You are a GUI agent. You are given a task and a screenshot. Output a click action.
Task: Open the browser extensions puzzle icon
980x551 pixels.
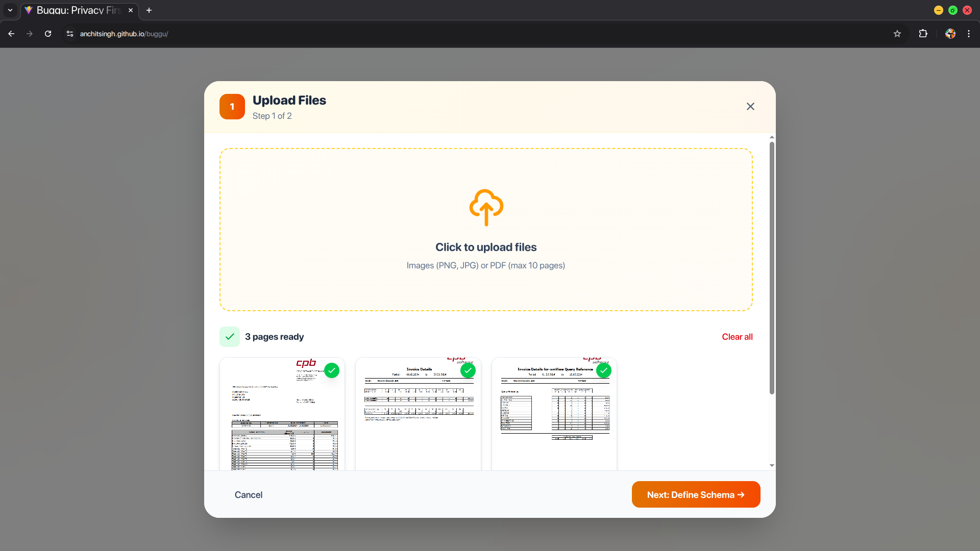923,34
